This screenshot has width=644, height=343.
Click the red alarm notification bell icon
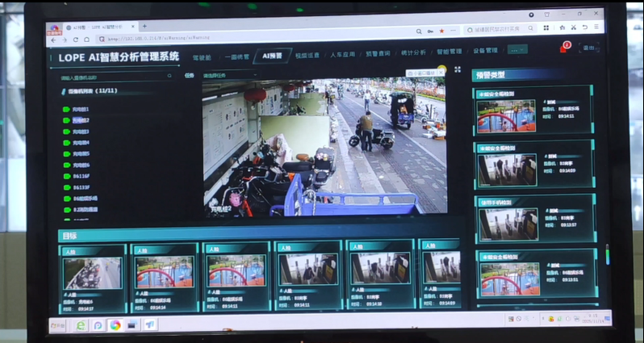coord(563,48)
